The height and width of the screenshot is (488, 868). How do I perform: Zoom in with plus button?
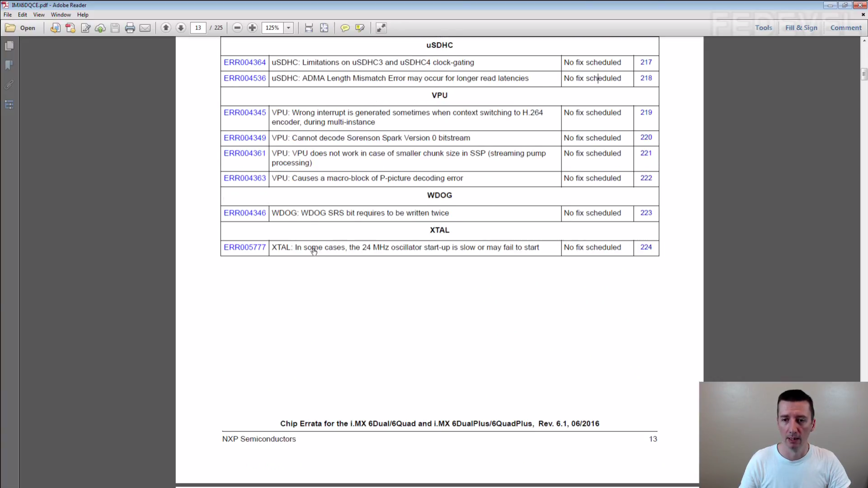click(x=252, y=28)
